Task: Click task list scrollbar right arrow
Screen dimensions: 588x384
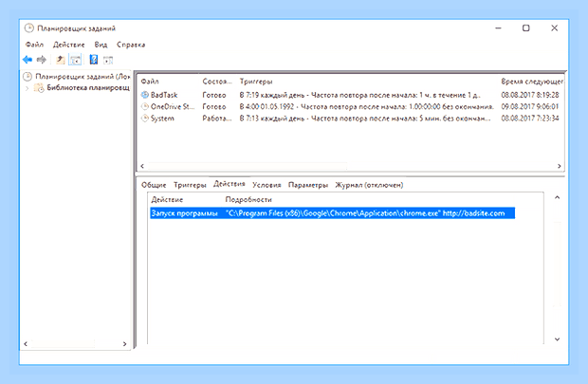Action: tap(560, 166)
